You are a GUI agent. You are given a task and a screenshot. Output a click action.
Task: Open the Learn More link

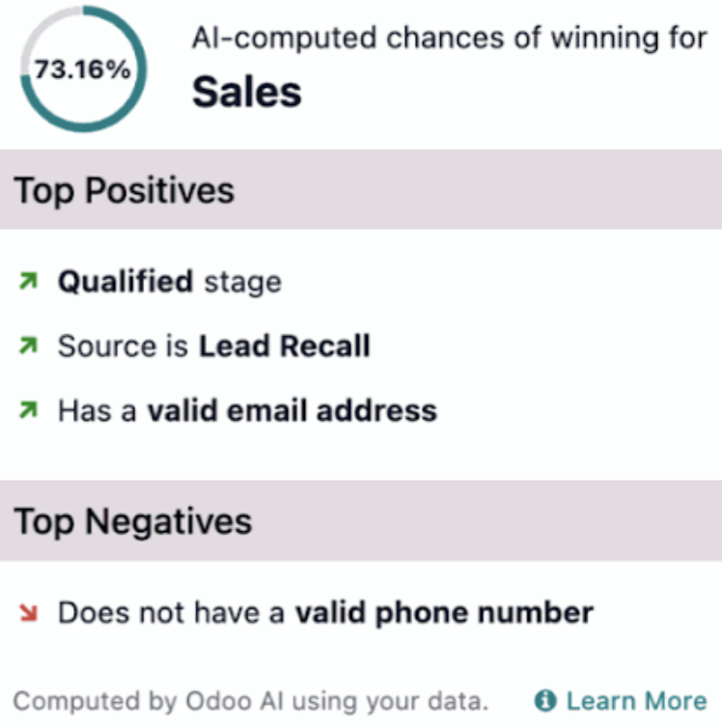[x=636, y=700]
